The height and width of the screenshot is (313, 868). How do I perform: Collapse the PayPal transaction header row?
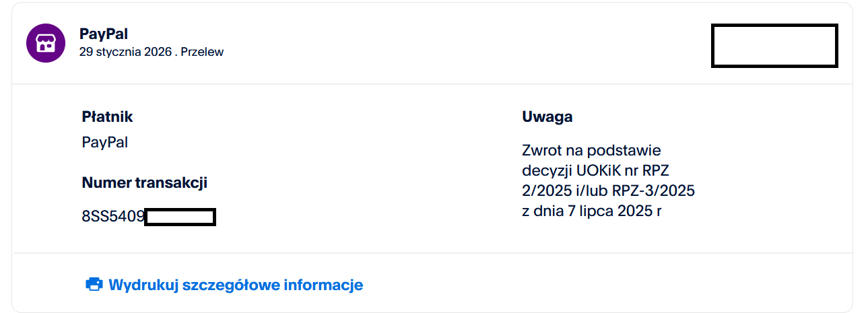tap(431, 44)
